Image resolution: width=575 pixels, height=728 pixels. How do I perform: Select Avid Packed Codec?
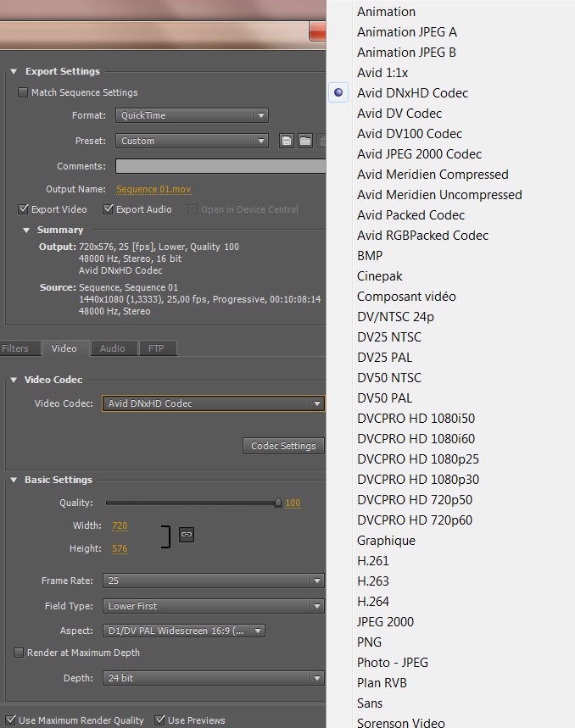pos(410,215)
